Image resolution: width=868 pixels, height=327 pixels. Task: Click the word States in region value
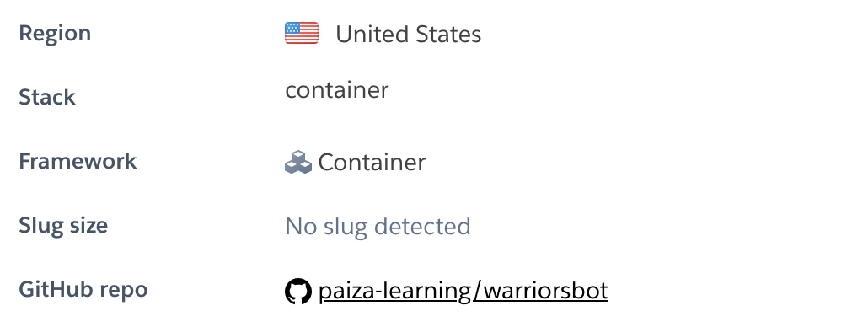[448, 35]
